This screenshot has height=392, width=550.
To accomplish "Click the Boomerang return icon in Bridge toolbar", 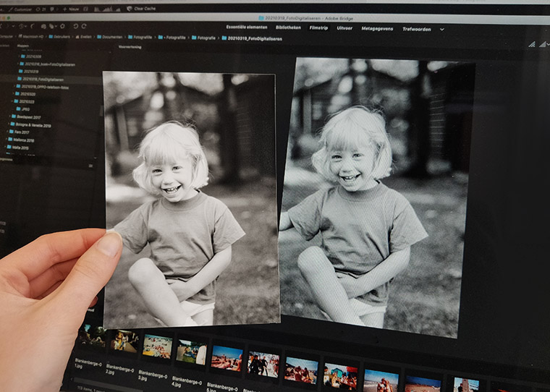I will coord(33,26).
